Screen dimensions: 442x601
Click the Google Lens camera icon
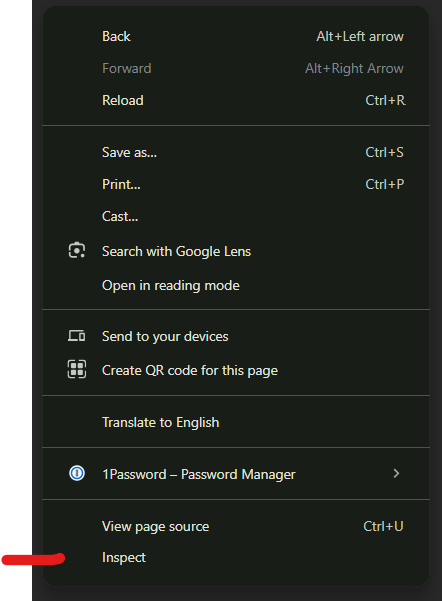point(77,251)
